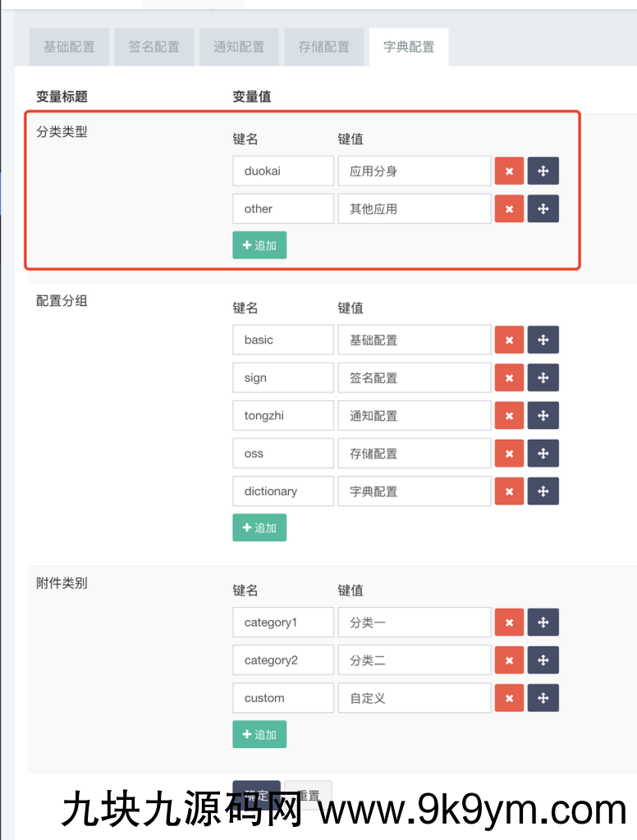
Task: Click the move icon next to category2
Action: click(543, 660)
